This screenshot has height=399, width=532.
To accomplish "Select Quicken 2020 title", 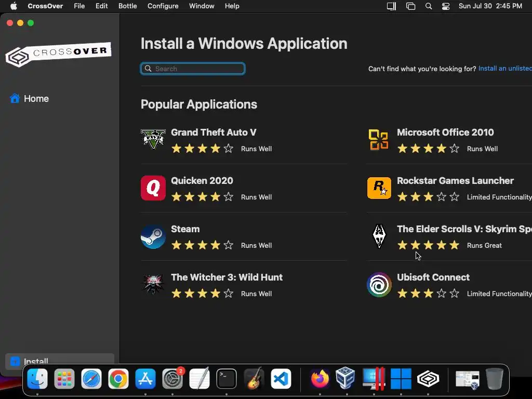I will (x=202, y=180).
